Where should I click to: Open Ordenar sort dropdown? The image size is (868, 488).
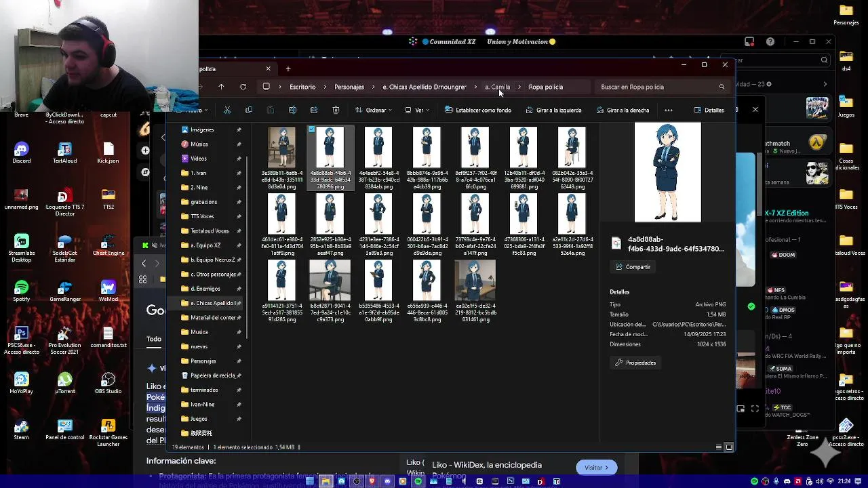pyautogui.click(x=374, y=110)
